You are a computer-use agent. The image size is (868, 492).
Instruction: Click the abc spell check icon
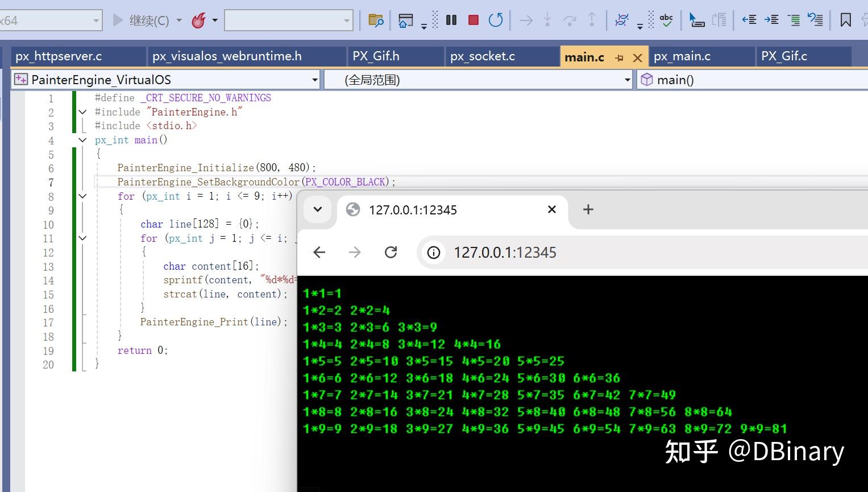666,20
